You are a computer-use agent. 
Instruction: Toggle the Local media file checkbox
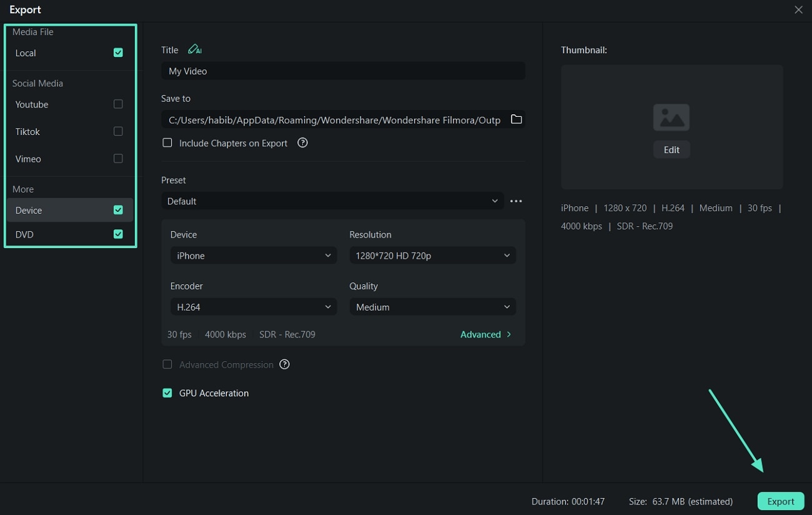118,52
